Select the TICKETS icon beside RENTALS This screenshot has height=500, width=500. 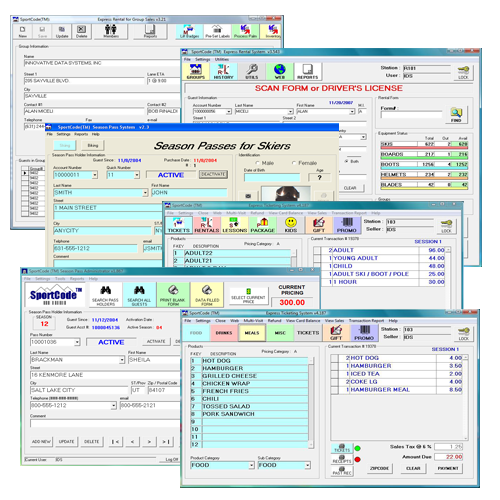(x=179, y=225)
